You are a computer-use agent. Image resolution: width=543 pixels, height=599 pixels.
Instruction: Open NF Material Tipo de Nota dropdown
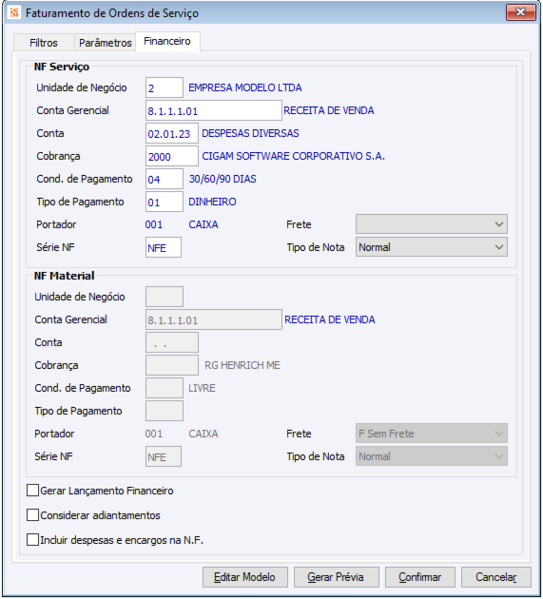[x=431, y=456]
